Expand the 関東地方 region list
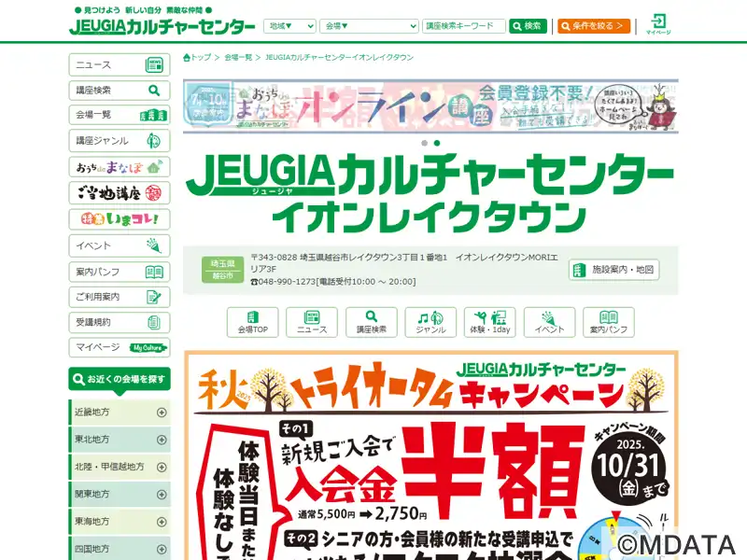 [x=120, y=495]
